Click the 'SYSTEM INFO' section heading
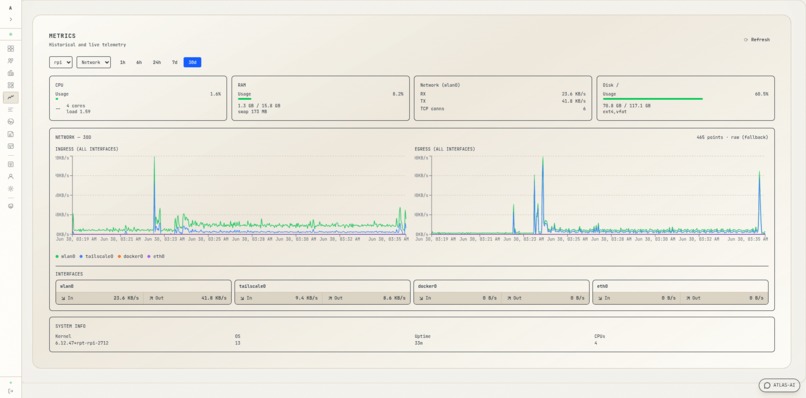806x398 pixels. coord(70,326)
